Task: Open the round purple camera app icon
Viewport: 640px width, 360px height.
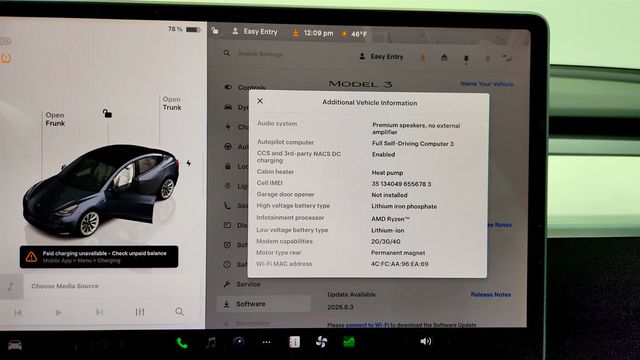Action: tap(239, 342)
